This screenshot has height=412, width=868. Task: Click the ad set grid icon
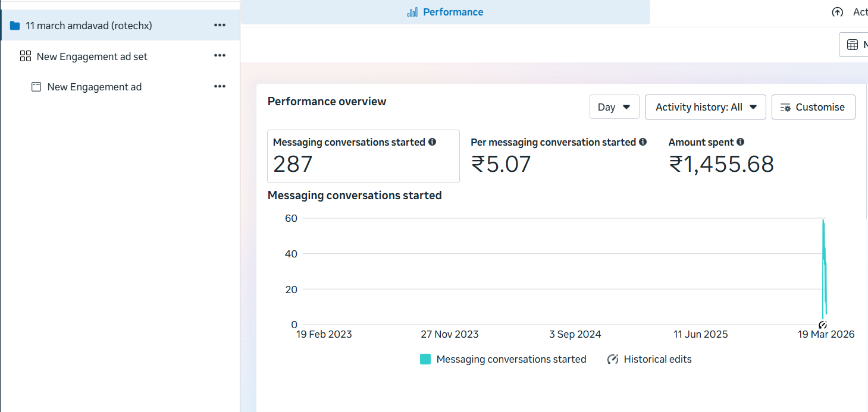[x=25, y=56]
